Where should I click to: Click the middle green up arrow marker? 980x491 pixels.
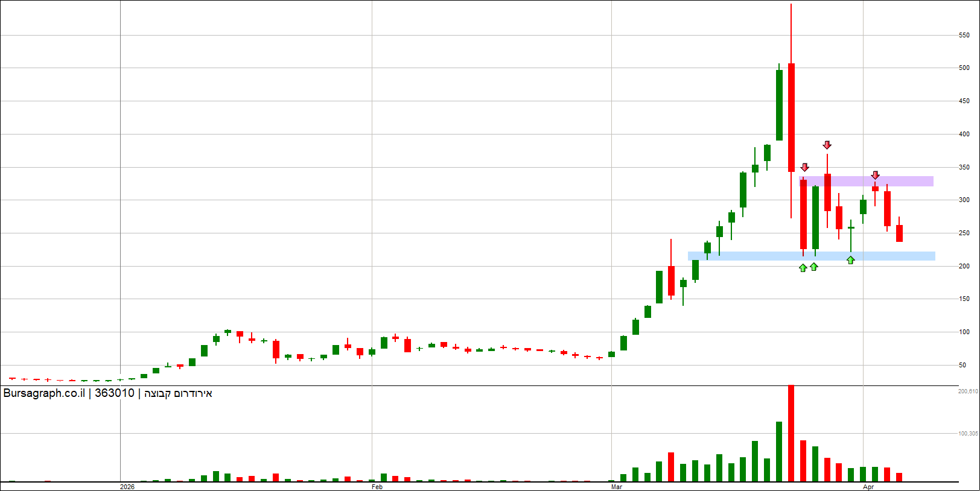[x=814, y=267]
